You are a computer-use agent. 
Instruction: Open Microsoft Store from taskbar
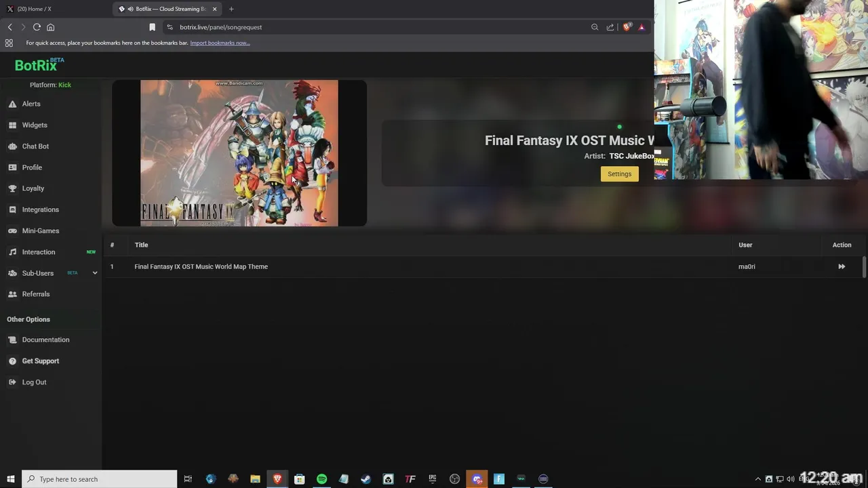[x=299, y=479]
